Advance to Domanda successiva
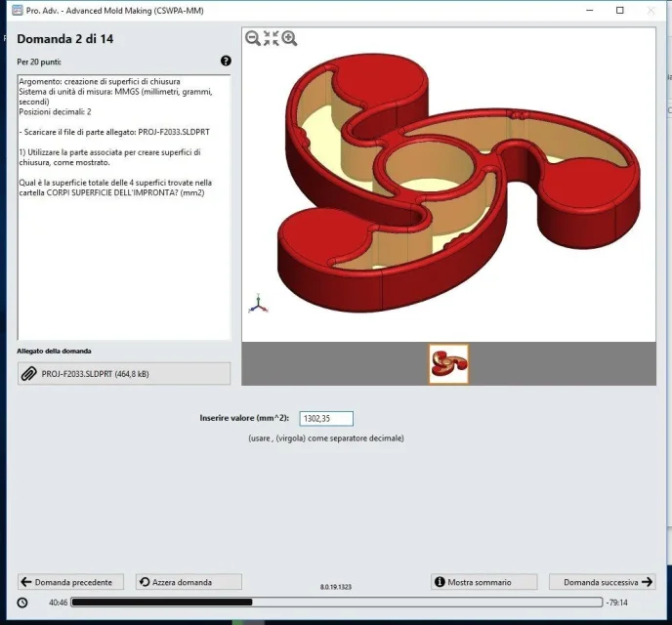The height and width of the screenshot is (625, 672). pos(603,582)
